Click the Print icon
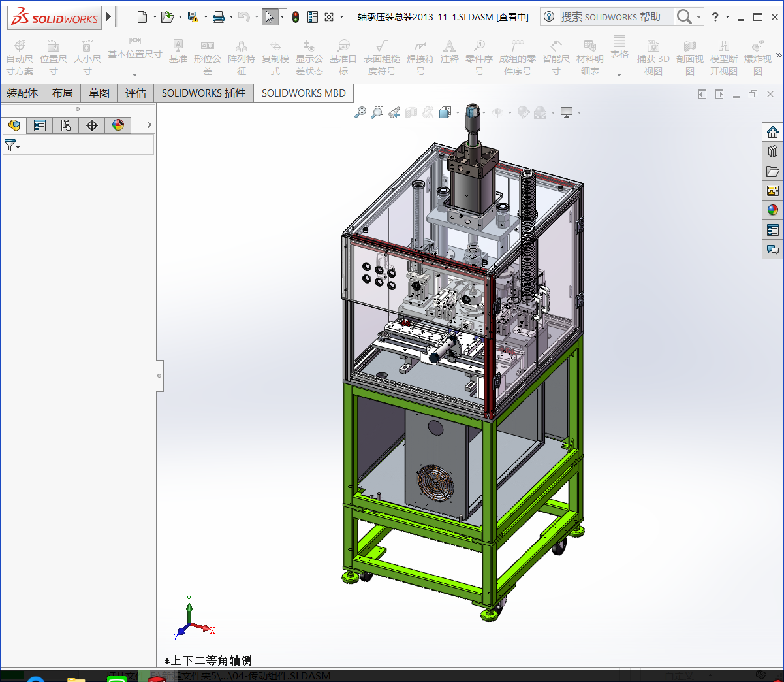This screenshot has height=682, width=784. tap(219, 17)
